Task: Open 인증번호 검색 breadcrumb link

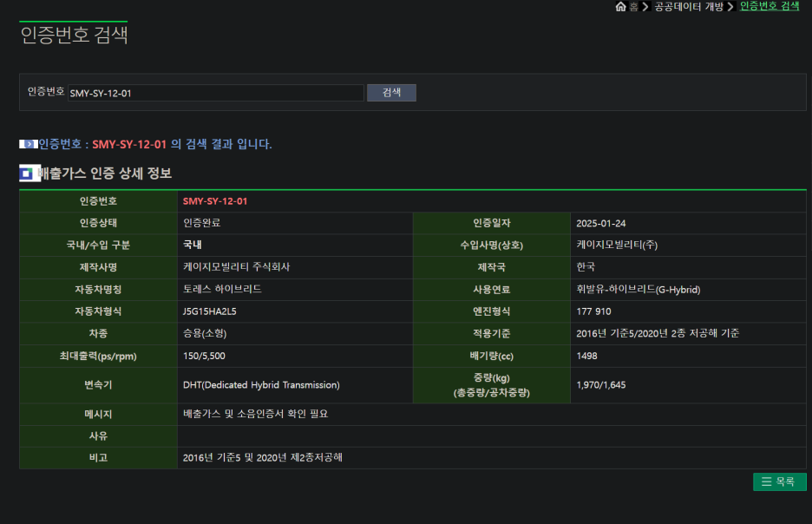Action: tap(769, 6)
